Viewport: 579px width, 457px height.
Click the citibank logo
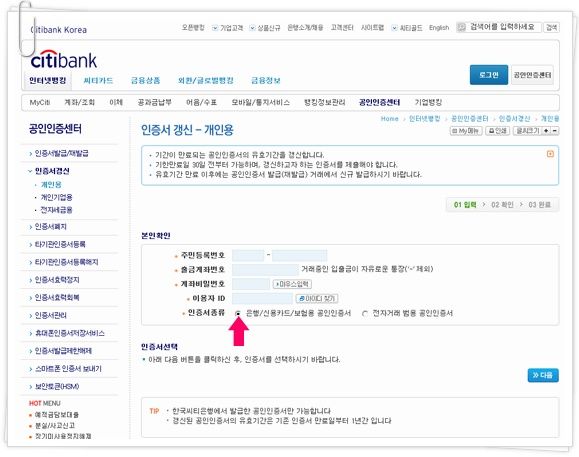(x=64, y=59)
